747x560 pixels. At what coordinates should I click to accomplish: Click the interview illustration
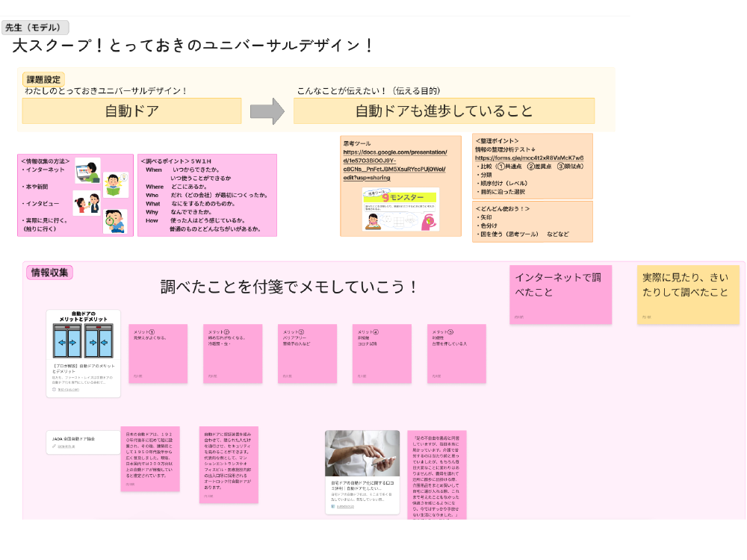pyautogui.click(x=87, y=202)
